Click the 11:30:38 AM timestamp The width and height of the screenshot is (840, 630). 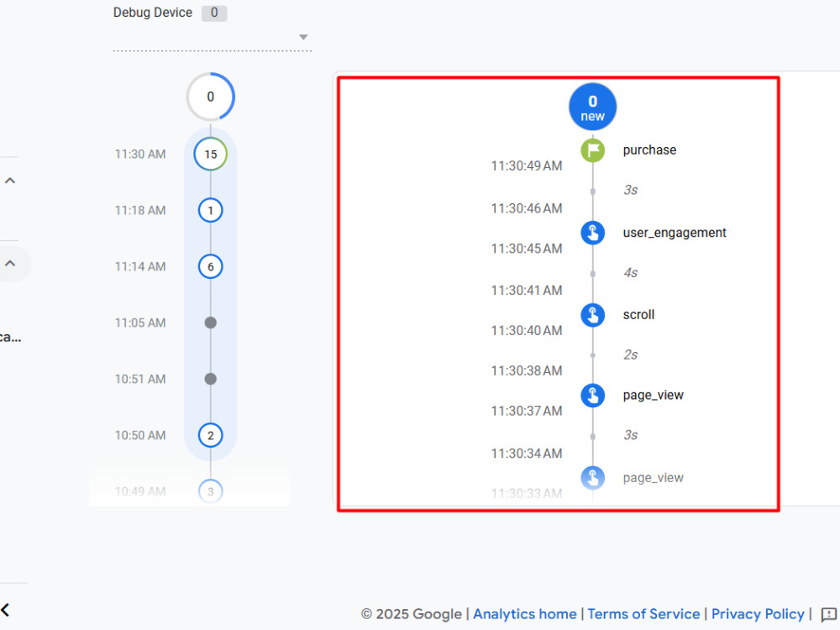(527, 370)
